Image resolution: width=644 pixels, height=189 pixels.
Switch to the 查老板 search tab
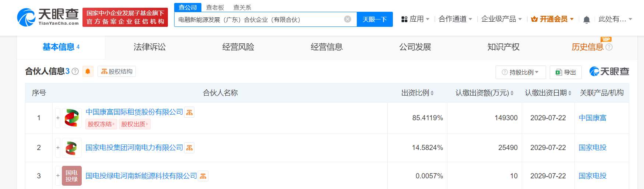tap(215, 7)
